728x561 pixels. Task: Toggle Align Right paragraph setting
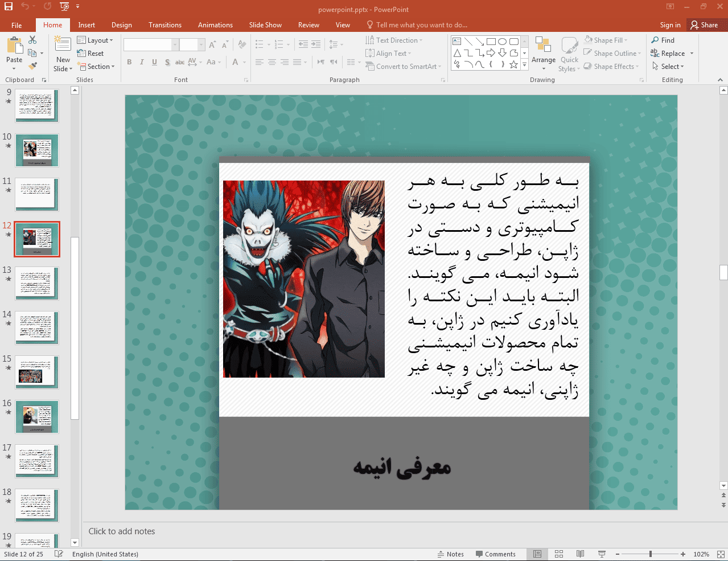[x=284, y=62]
